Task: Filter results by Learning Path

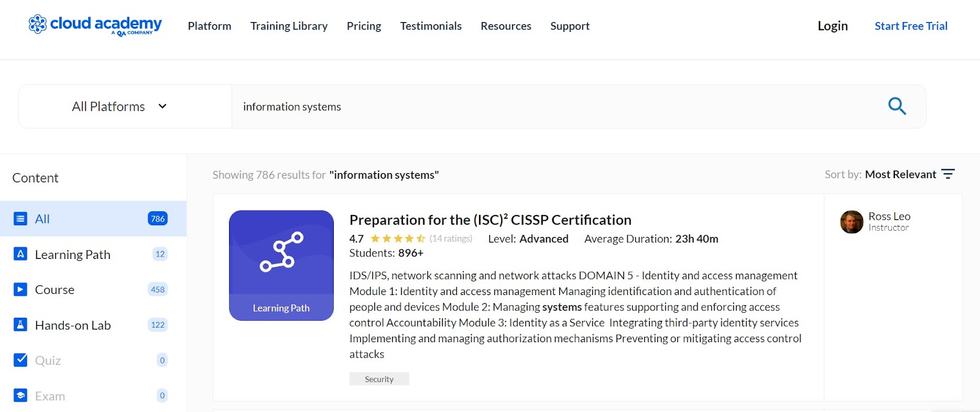Action: pos(93,254)
